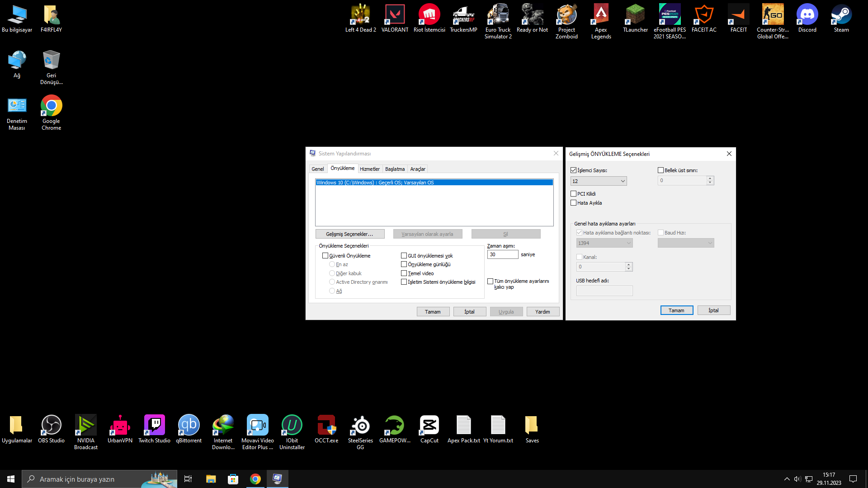Increase Bellek üst sınırı spinner value
Viewport: 868px width, 488px height.
[710, 178]
